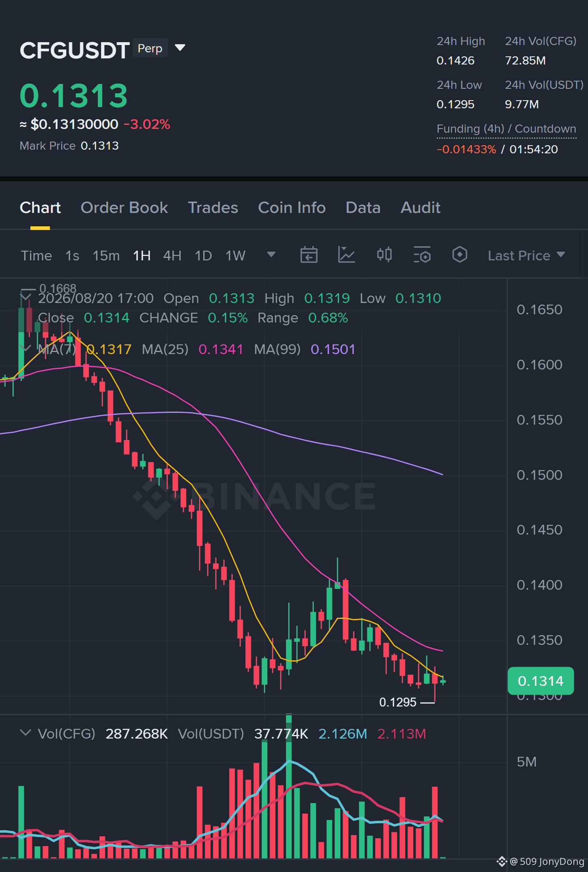Select the 15m interval
This screenshot has height=872, width=588.
(106, 256)
